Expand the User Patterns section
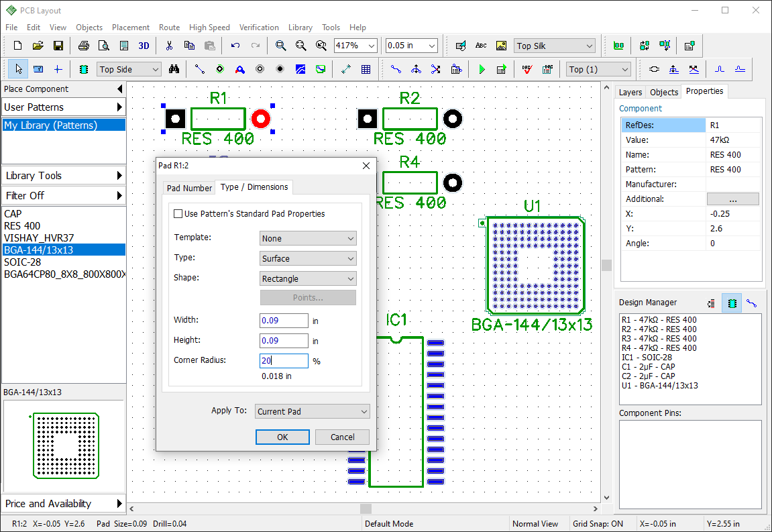 coord(64,107)
